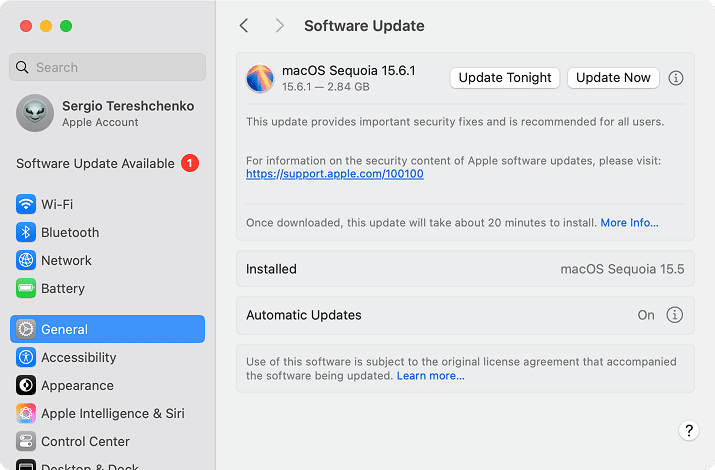Click the yellow minimize window button
This screenshot has width=715, height=470.
pyautogui.click(x=46, y=26)
